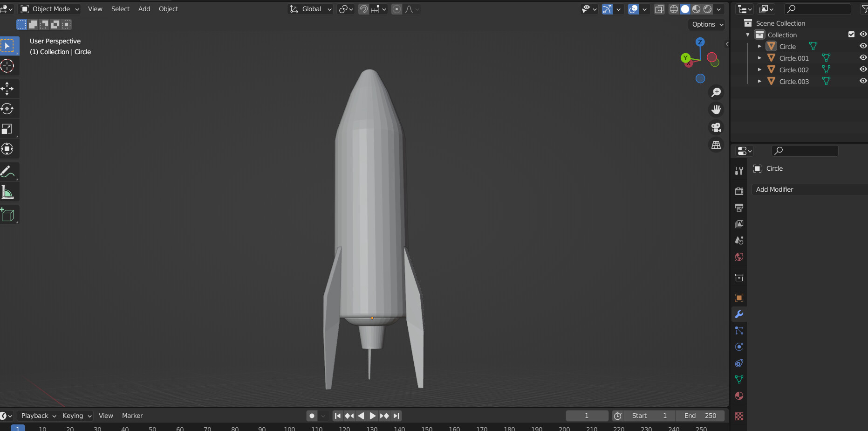This screenshot has width=868, height=431.
Task: Switch to the Object Data properties tab
Action: pos(739,379)
